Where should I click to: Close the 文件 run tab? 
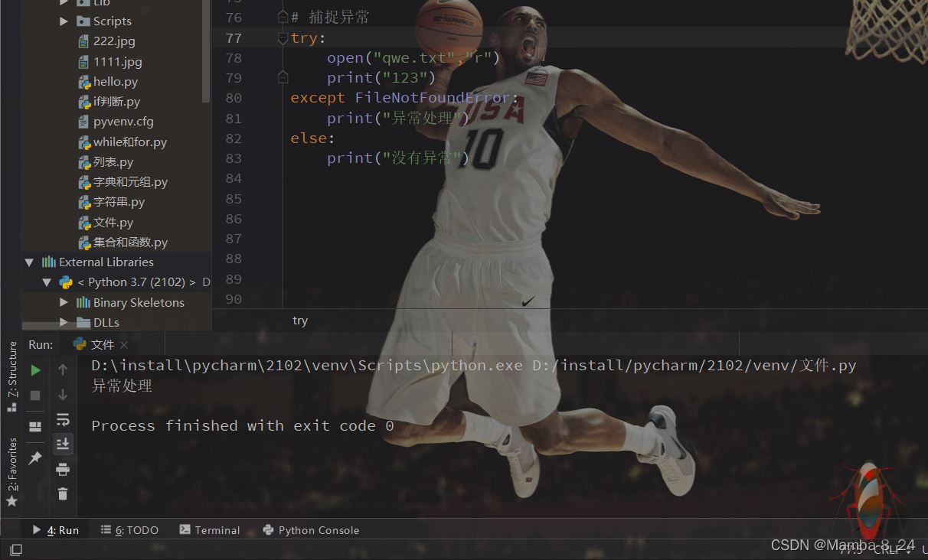pos(124,345)
